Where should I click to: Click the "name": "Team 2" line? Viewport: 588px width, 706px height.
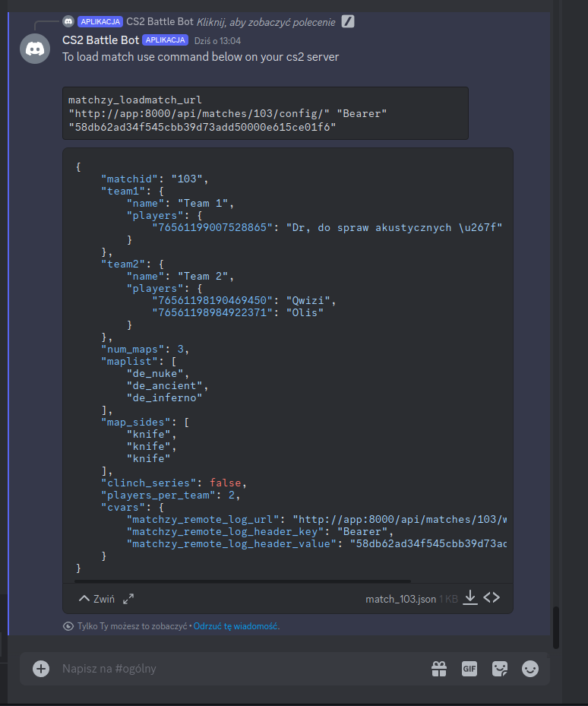point(180,277)
